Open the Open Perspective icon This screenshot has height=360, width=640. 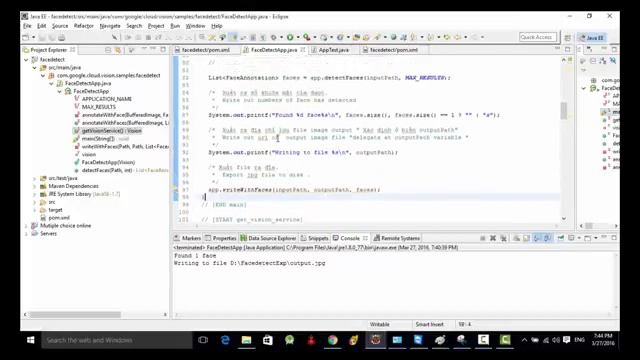pos(567,38)
